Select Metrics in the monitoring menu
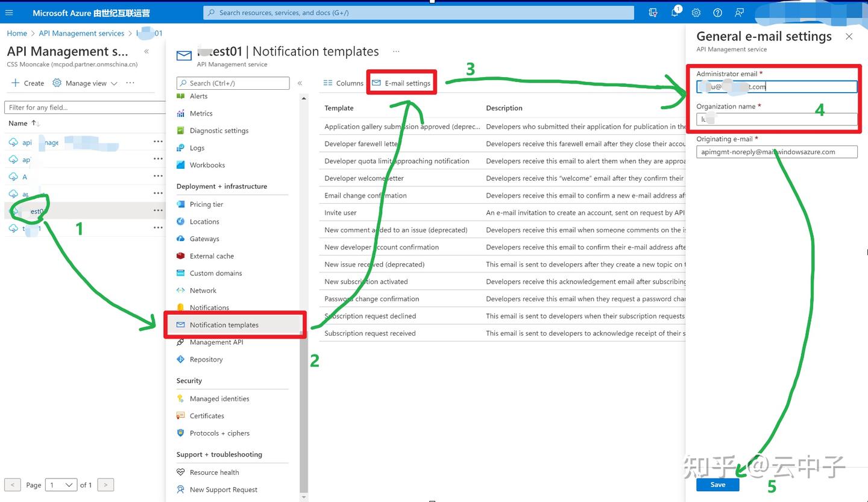The width and height of the screenshot is (868, 502). [200, 113]
